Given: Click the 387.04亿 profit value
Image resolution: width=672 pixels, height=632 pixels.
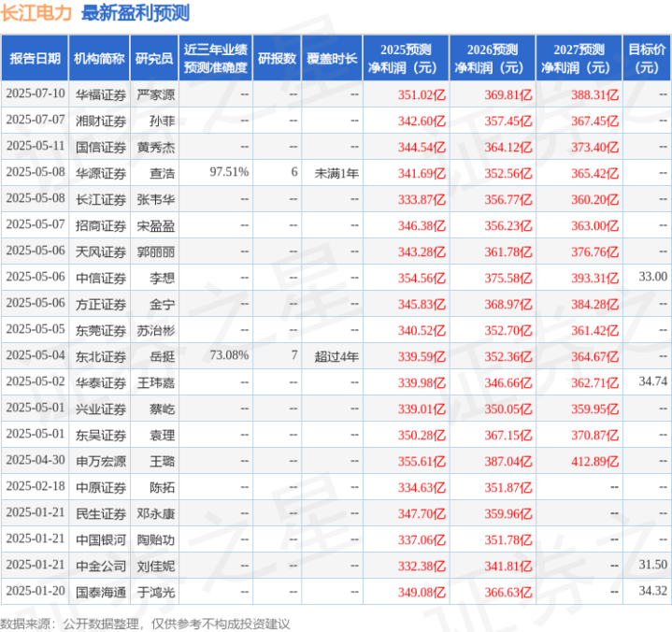Looking at the screenshot, I should click(508, 461).
